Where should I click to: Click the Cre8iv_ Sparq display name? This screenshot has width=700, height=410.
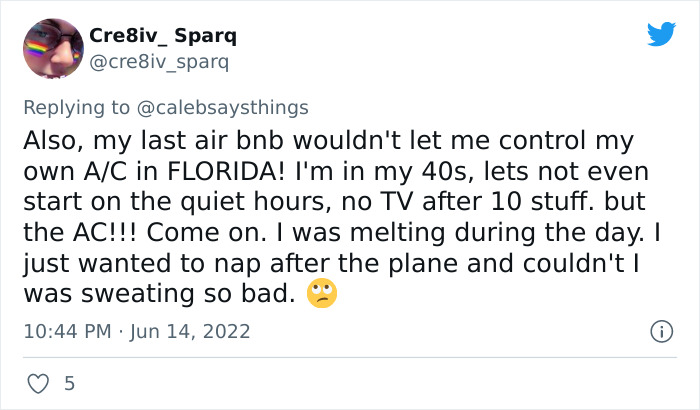click(x=163, y=36)
